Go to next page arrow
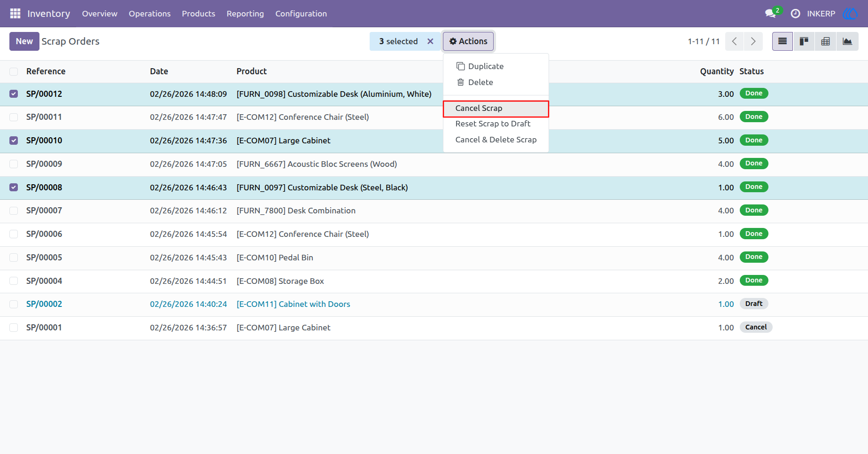 point(753,41)
